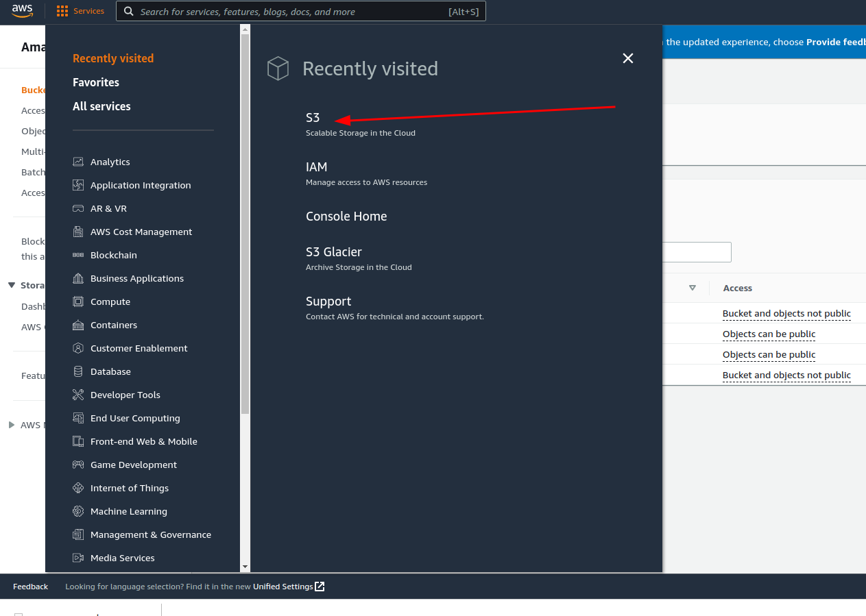Open Console Home link
866x616 pixels.
(x=346, y=217)
